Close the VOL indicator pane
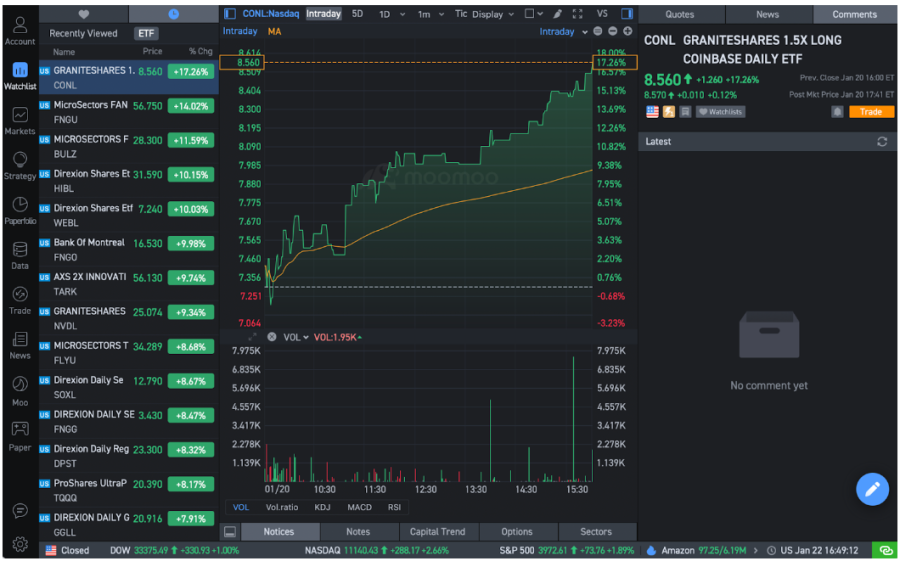 (x=271, y=337)
